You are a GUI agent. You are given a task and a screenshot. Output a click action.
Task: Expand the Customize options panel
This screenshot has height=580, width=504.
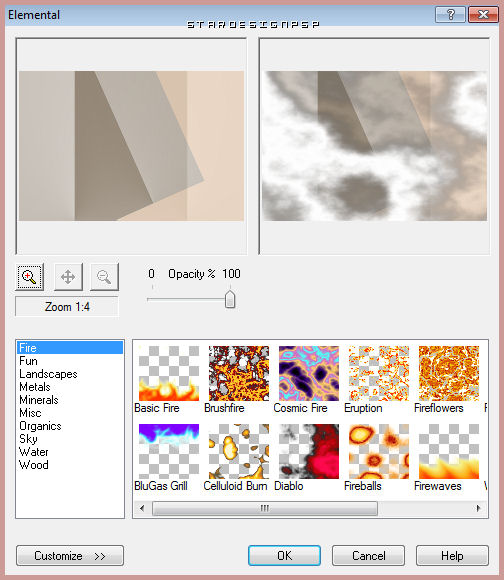pyautogui.click(x=70, y=556)
